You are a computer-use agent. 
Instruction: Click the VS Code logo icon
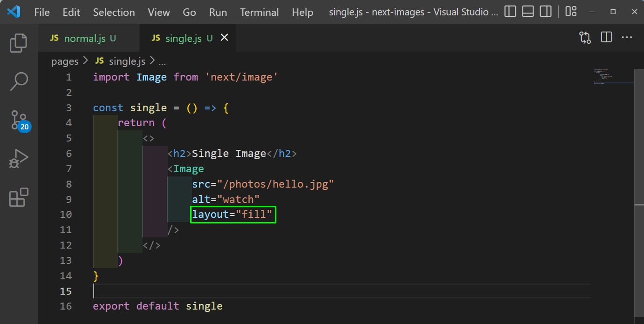tap(14, 12)
